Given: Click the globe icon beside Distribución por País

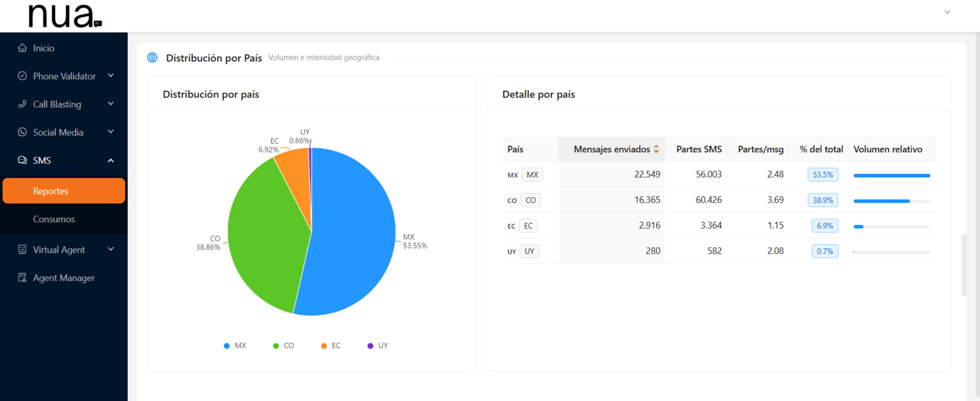Looking at the screenshot, I should [x=152, y=58].
